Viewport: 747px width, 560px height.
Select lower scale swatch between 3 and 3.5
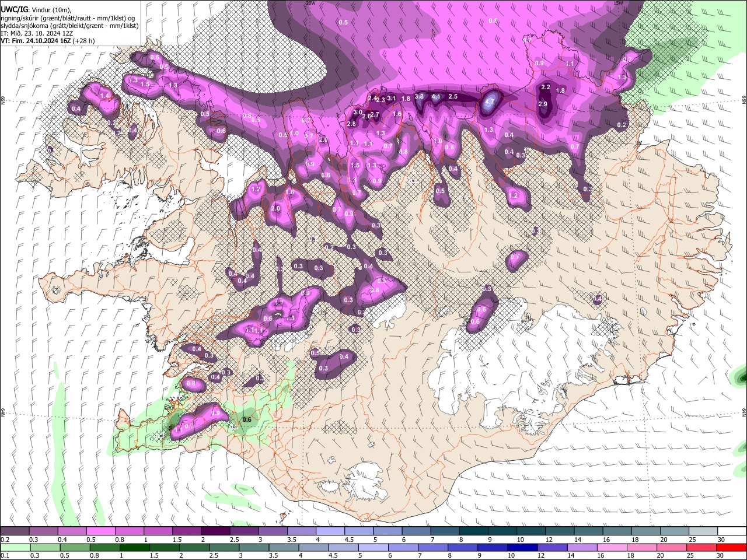coord(253,547)
